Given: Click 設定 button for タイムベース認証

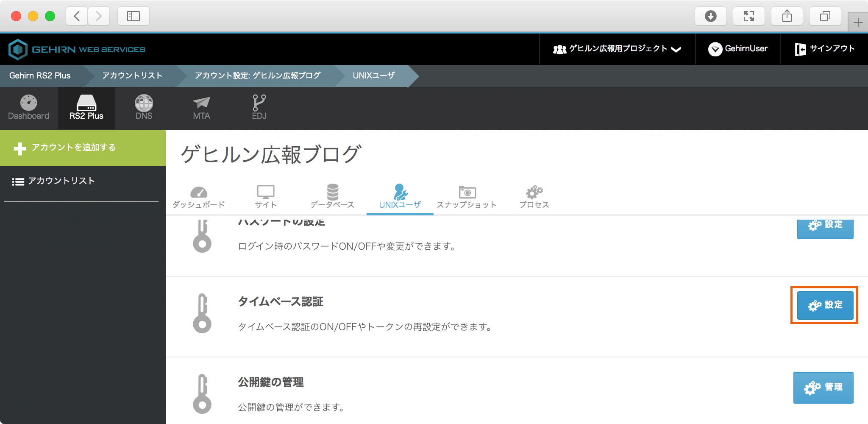Looking at the screenshot, I should [x=825, y=305].
